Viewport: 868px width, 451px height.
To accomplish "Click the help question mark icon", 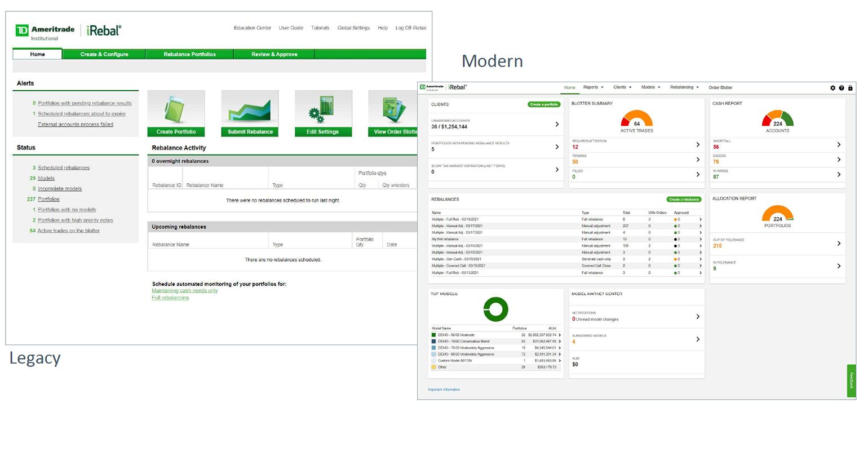I will tap(842, 88).
